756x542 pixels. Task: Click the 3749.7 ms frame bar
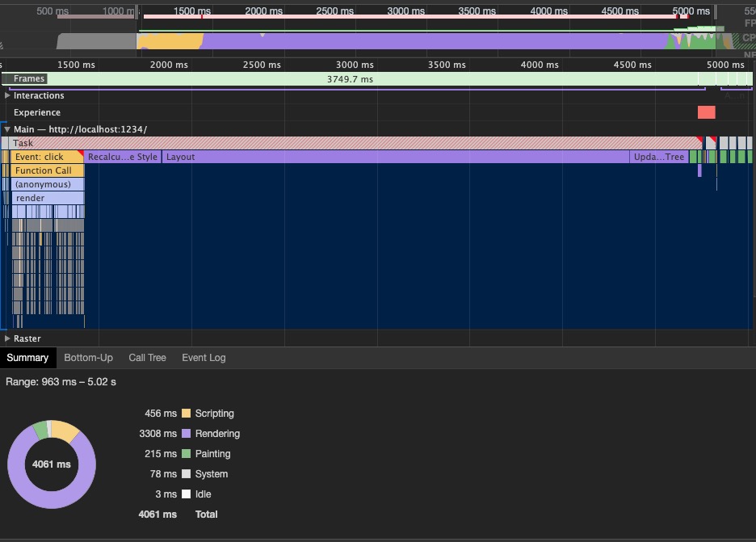click(350, 79)
